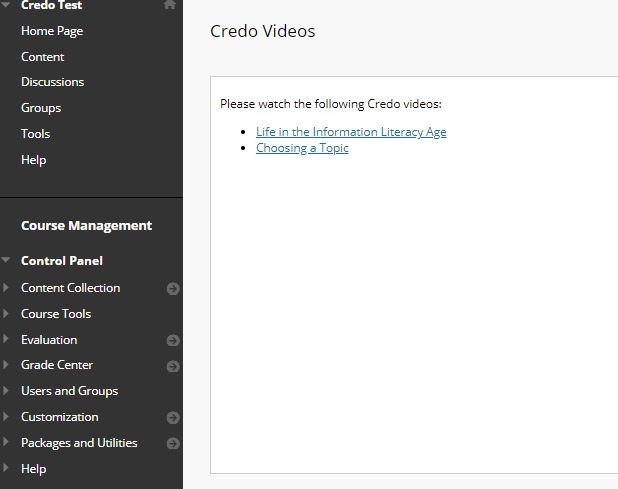Viewport: 618px width, 489px height.
Task: Open Groups in course menu
Action: click(x=41, y=108)
